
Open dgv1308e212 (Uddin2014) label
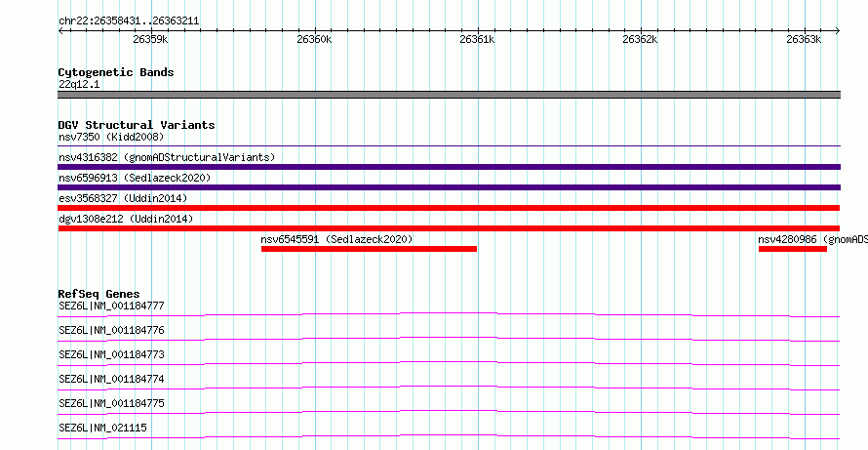point(126,219)
